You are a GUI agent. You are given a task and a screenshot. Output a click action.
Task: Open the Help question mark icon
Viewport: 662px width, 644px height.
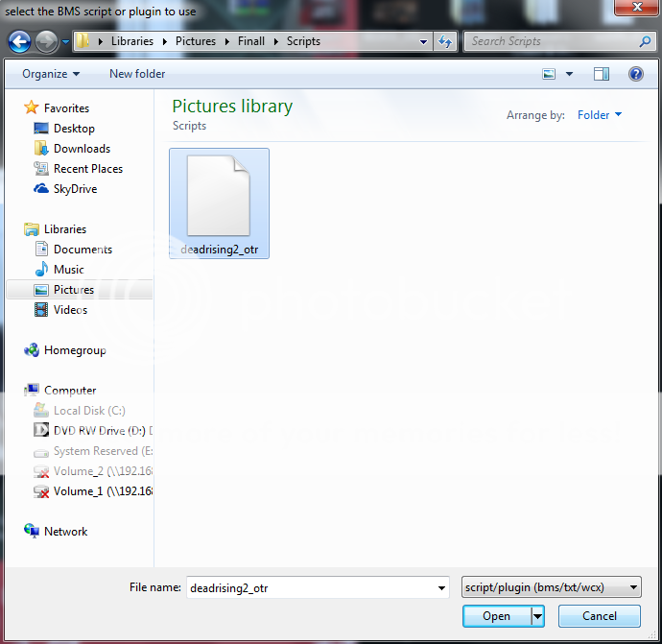coord(635,74)
